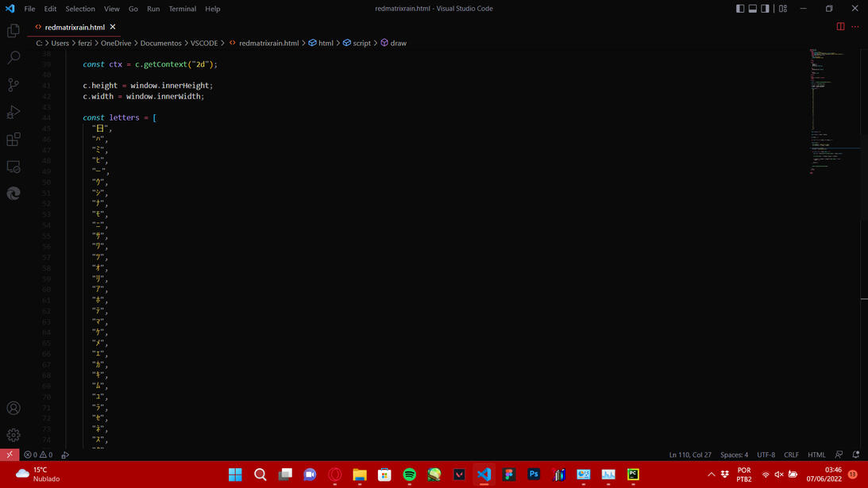The height and width of the screenshot is (488, 868).
Task: Open the Source Control view
Action: pyautogui.click(x=14, y=85)
